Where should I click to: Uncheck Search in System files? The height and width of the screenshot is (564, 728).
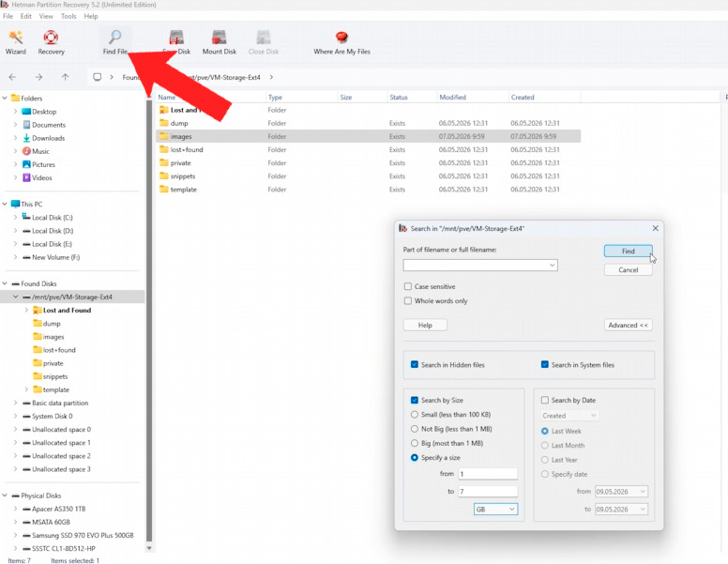(545, 365)
